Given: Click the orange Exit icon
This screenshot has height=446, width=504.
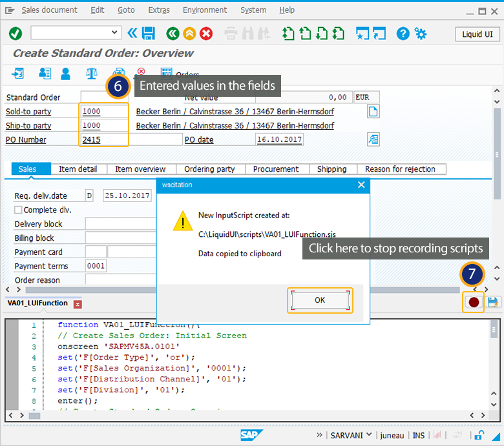Looking at the screenshot, I should click(189, 33).
